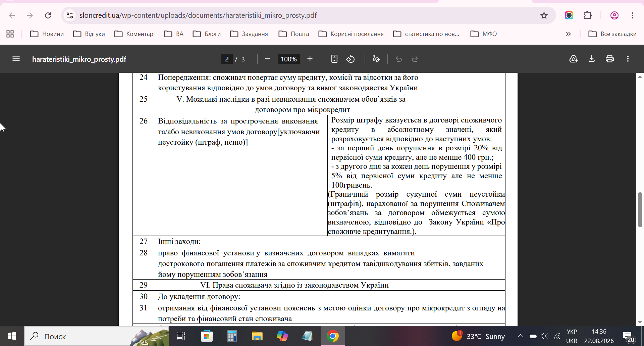Reload the current page
This screenshot has height=346, width=644.
pyautogui.click(x=48, y=15)
